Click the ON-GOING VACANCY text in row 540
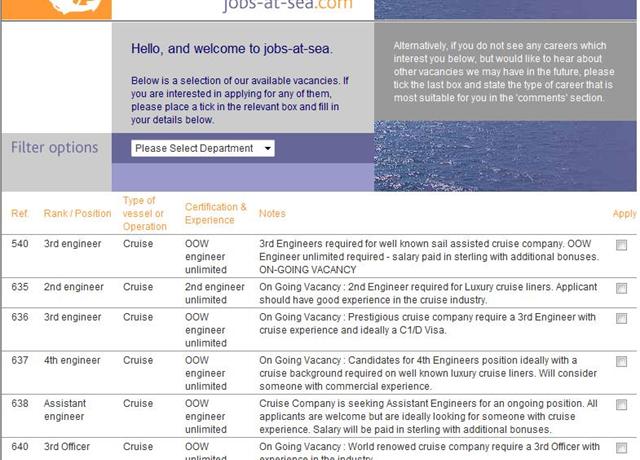The image size is (640, 460). pyautogui.click(x=308, y=270)
